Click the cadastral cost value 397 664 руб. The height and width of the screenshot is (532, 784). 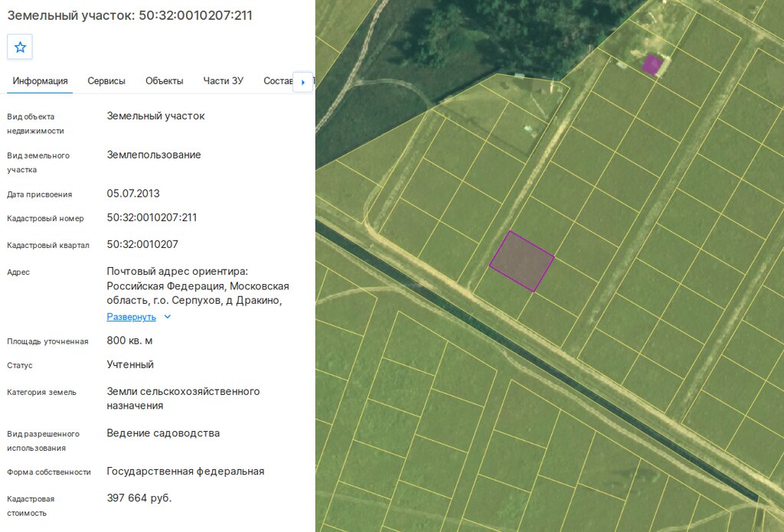click(x=139, y=498)
